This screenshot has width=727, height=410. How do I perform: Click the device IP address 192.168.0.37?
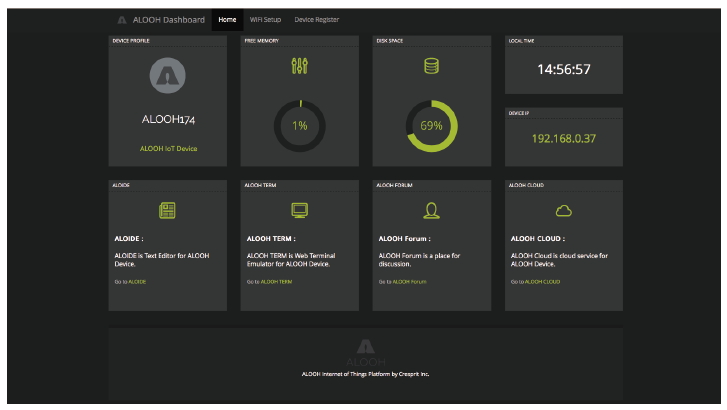(563, 138)
